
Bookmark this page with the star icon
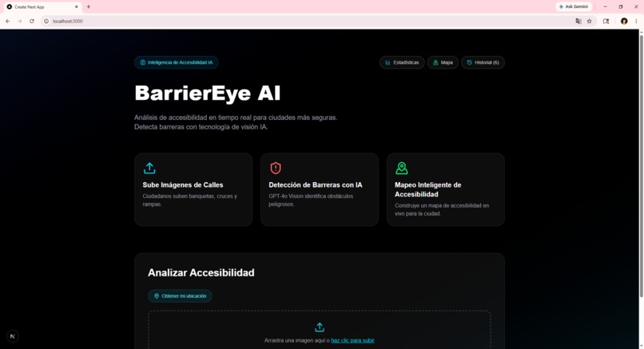(590, 21)
